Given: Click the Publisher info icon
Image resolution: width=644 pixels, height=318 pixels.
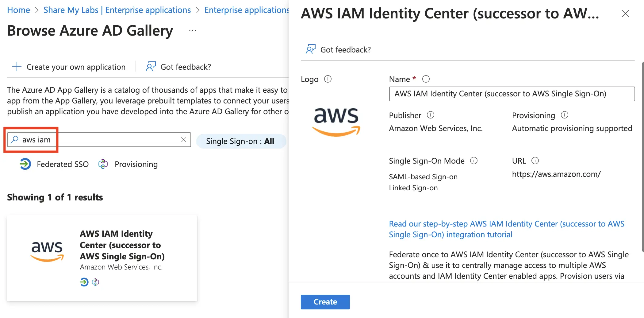Looking at the screenshot, I should point(431,115).
